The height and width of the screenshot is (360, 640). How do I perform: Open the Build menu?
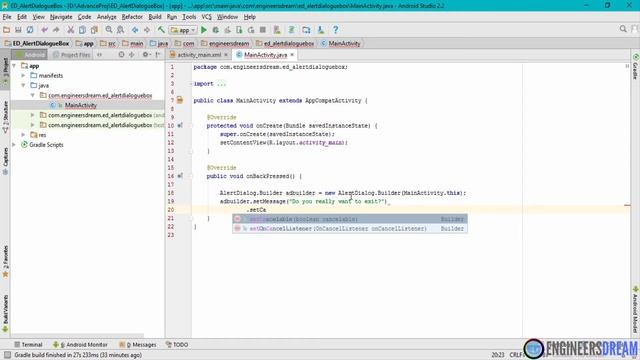[x=155, y=17]
